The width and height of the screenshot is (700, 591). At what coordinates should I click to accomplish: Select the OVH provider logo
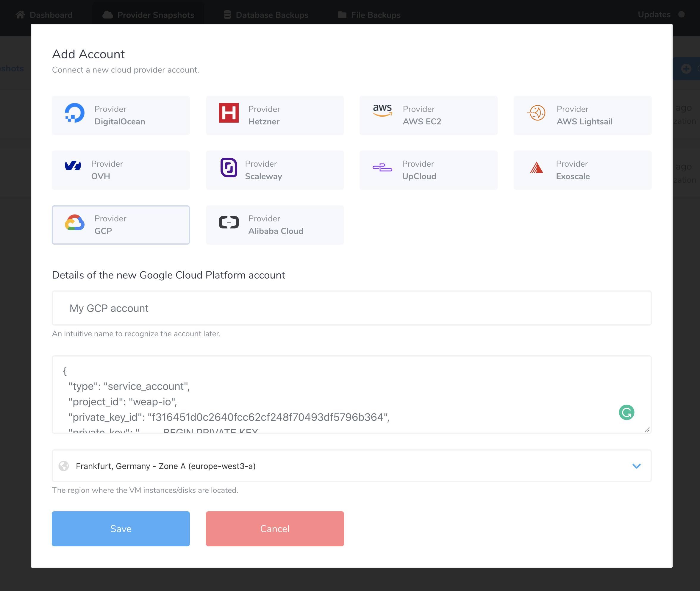tap(73, 165)
